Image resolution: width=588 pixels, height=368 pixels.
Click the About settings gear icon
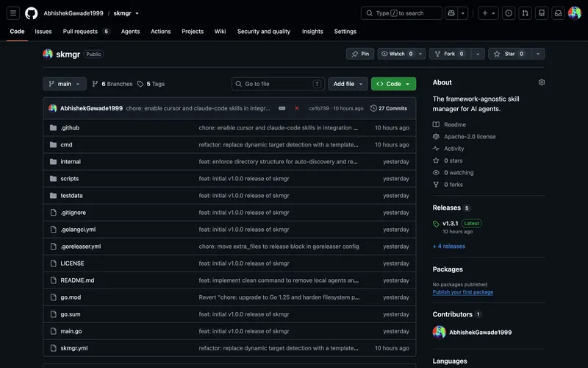pos(542,82)
